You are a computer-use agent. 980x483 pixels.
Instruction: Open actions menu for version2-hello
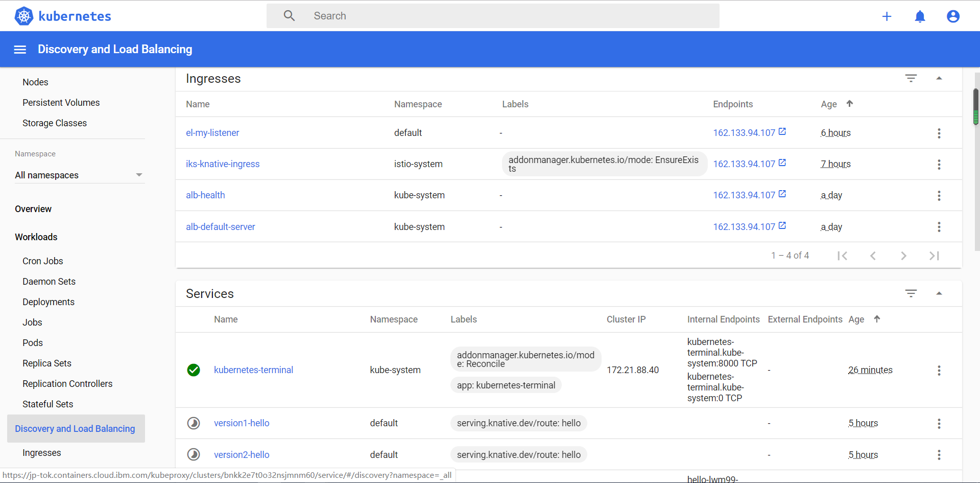click(939, 455)
